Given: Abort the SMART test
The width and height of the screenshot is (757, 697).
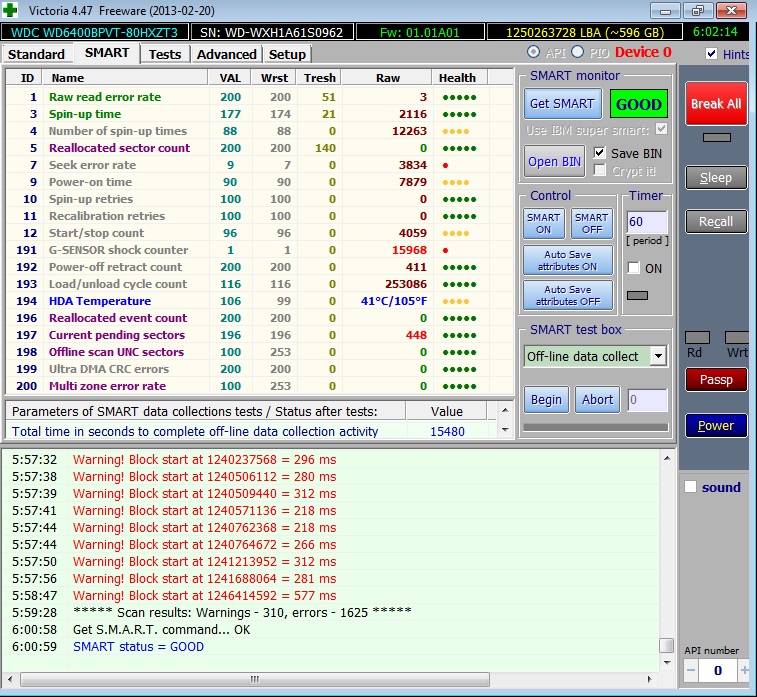Looking at the screenshot, I should click(x=597, y=399).
